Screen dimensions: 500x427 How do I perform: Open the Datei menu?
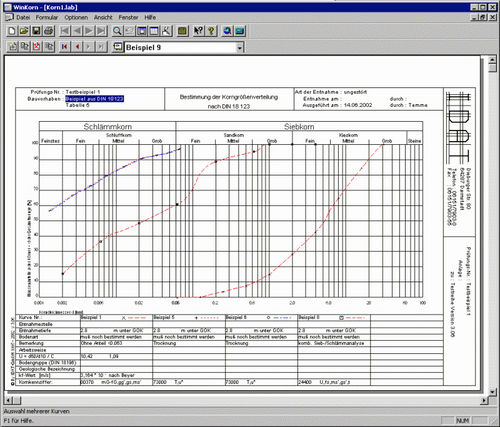[23, 17]
